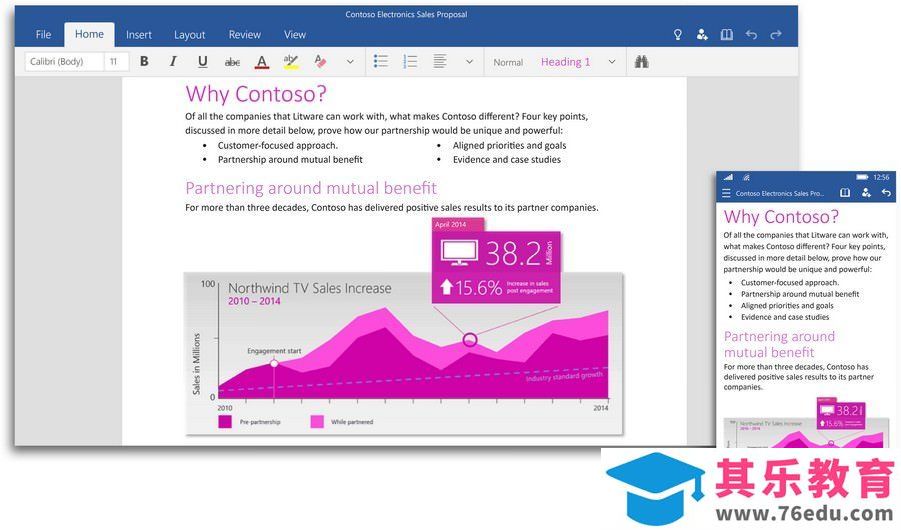Select the Northwind TV Sales chart in desktop document

click(x=403, y=353)
